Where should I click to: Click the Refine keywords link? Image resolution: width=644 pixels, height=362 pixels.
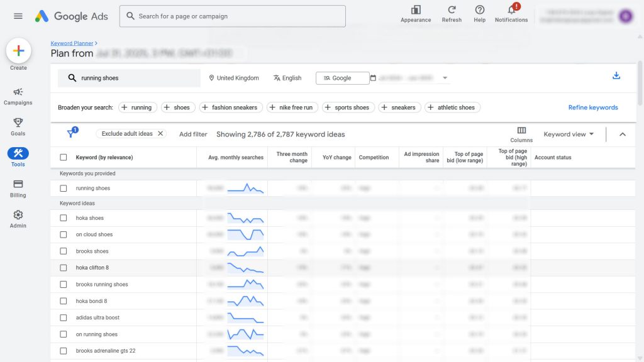pyautogui.click(x=592, y=107)
